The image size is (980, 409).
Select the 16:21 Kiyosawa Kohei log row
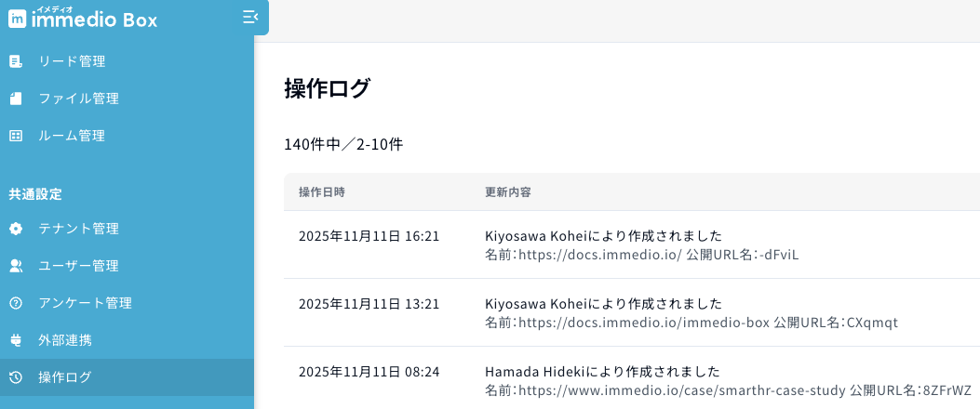tap(603, 244)
